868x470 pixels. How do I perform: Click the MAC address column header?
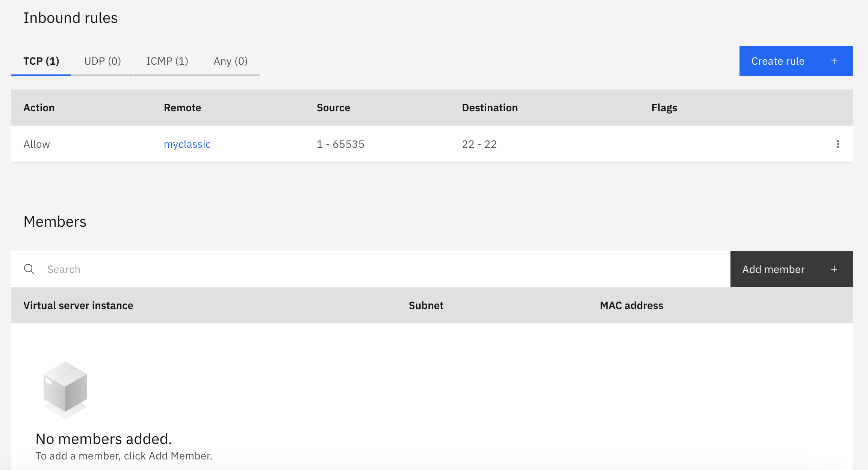(x=631, y=305)
